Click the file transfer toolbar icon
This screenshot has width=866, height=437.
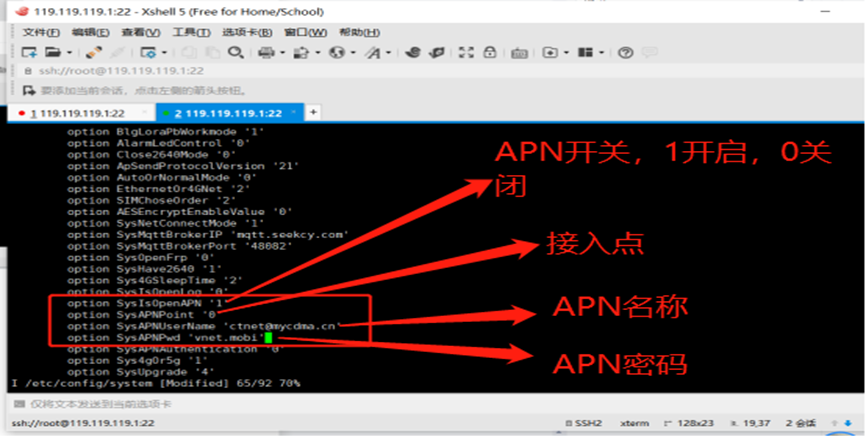point(302,52)
